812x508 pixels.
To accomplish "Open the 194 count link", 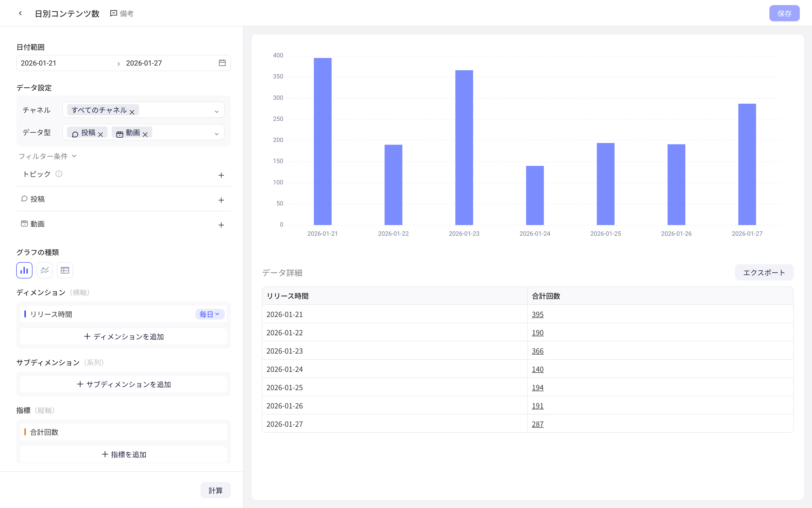I will coord(537,387).
